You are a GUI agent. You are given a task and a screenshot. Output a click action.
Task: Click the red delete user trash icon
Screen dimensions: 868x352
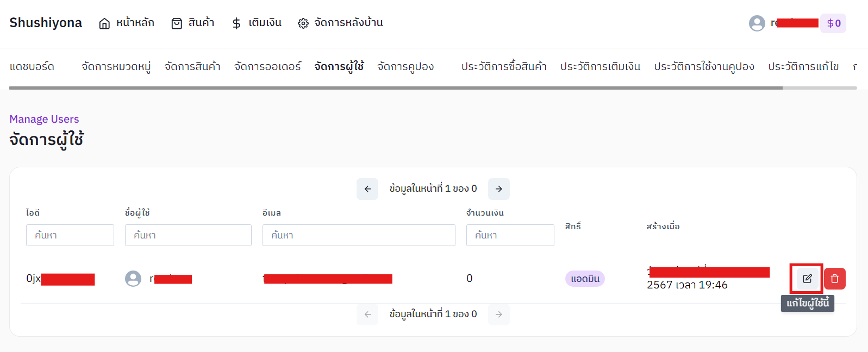point(834,279)
